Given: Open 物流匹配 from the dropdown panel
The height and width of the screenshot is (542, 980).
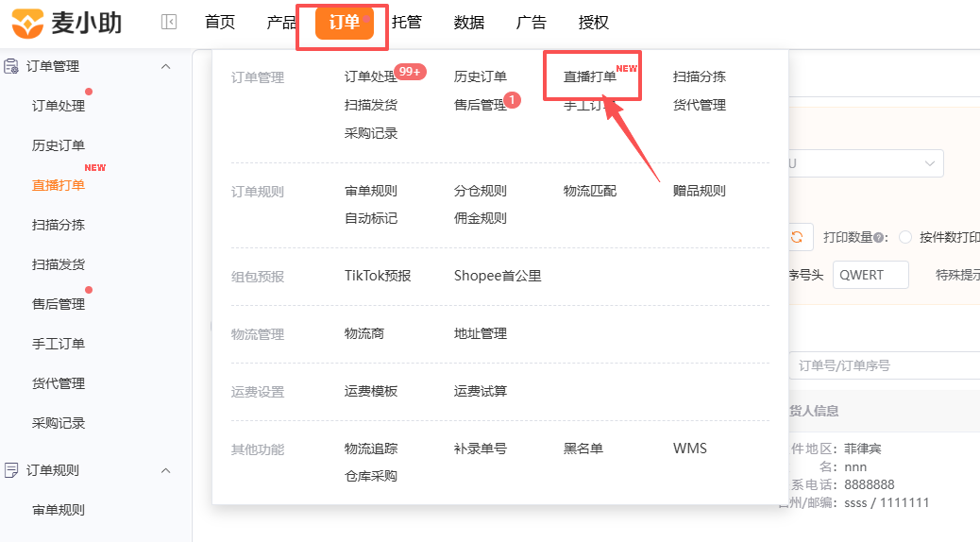Looking at the screenshot, I should [589, 191].
